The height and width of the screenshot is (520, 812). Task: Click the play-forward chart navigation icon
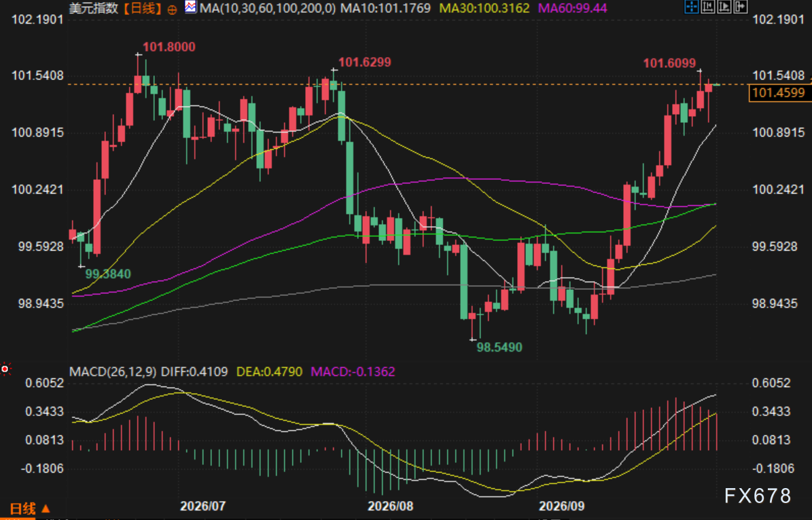tap(724, 7)
